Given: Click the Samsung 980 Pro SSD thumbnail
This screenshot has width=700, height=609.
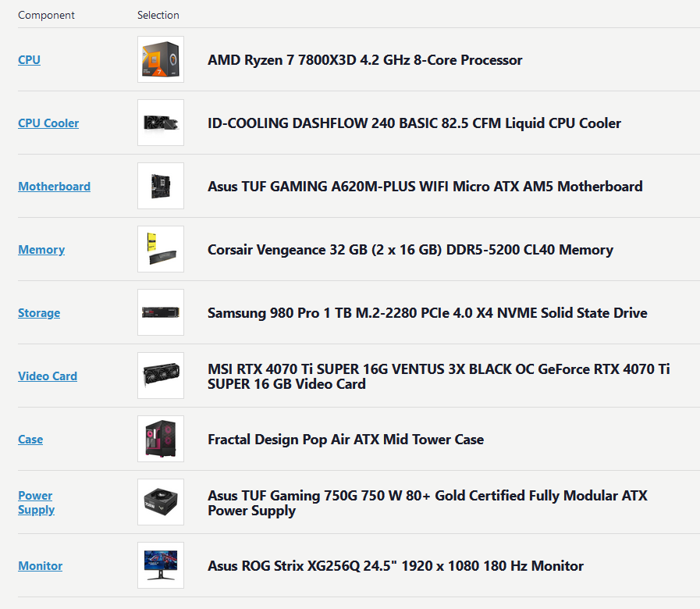Looking at the screenshot, I should coord(161,312).
